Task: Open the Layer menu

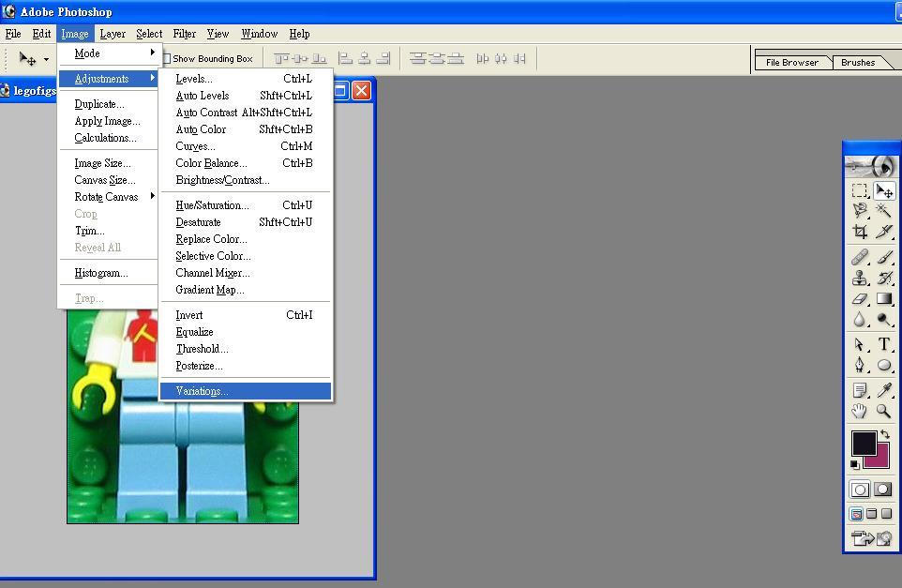Action: 113,34
